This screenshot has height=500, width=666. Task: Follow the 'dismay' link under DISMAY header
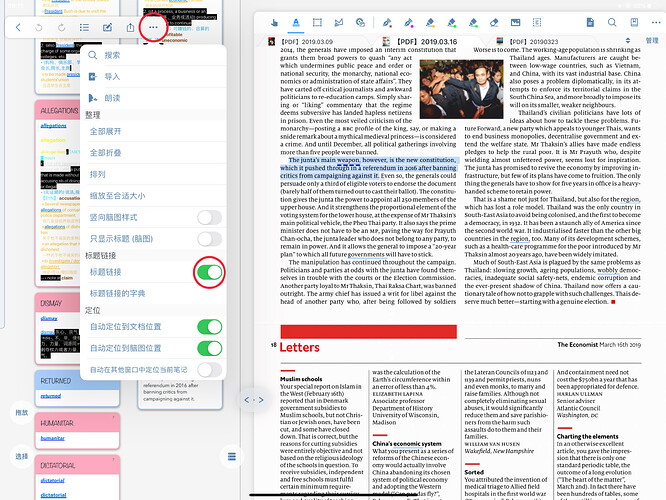[49, 318]
